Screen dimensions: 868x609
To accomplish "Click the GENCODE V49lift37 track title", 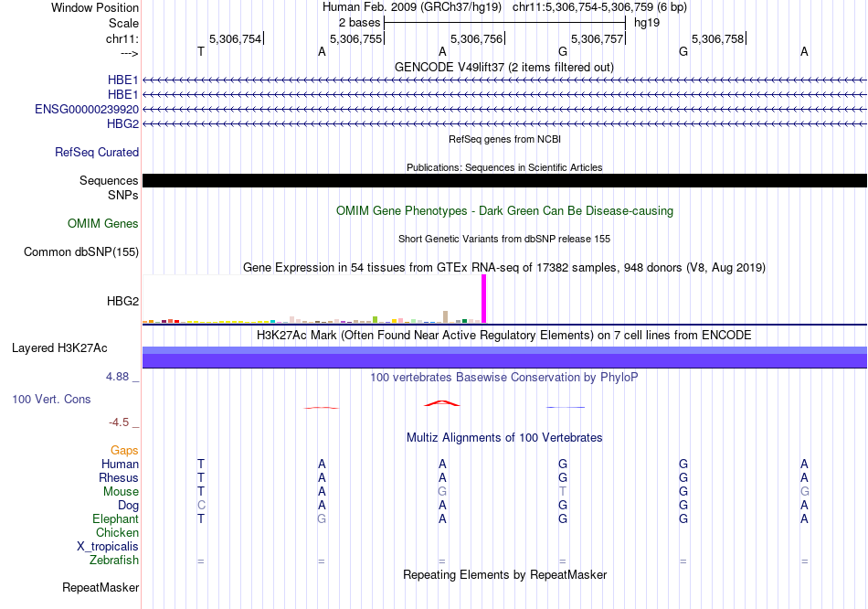I will tap(504, 67).
